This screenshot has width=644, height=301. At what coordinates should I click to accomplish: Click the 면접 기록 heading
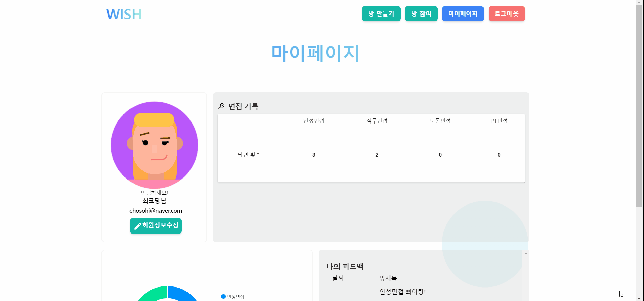pos(243,106)
